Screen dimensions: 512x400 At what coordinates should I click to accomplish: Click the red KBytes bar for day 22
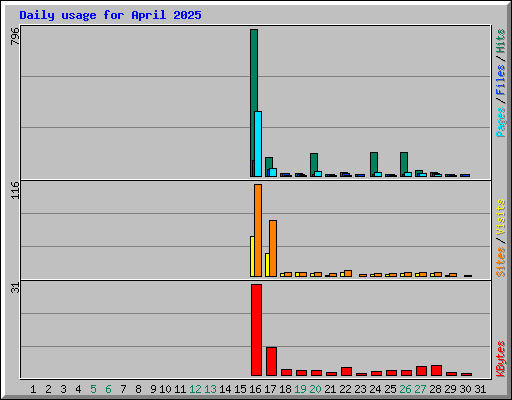coord(346,372)
